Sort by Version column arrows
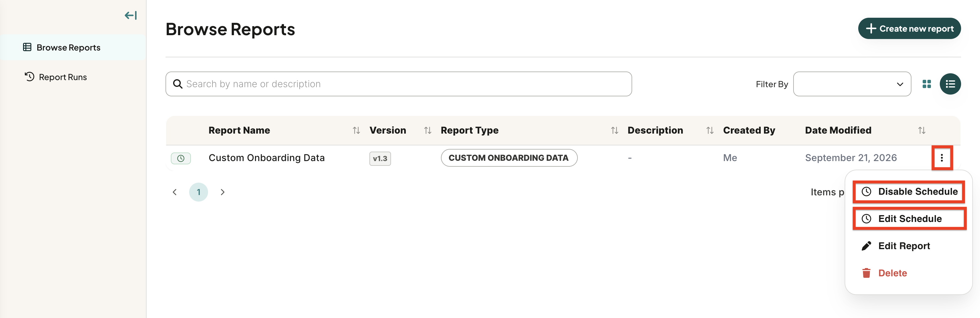The height and width of the screenshot is (318, 980). [x=428, y=130]
